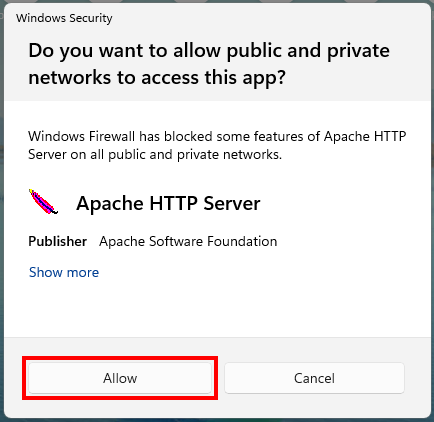
Task: Click the word "HTTP" in the app name
Action: 173,203
